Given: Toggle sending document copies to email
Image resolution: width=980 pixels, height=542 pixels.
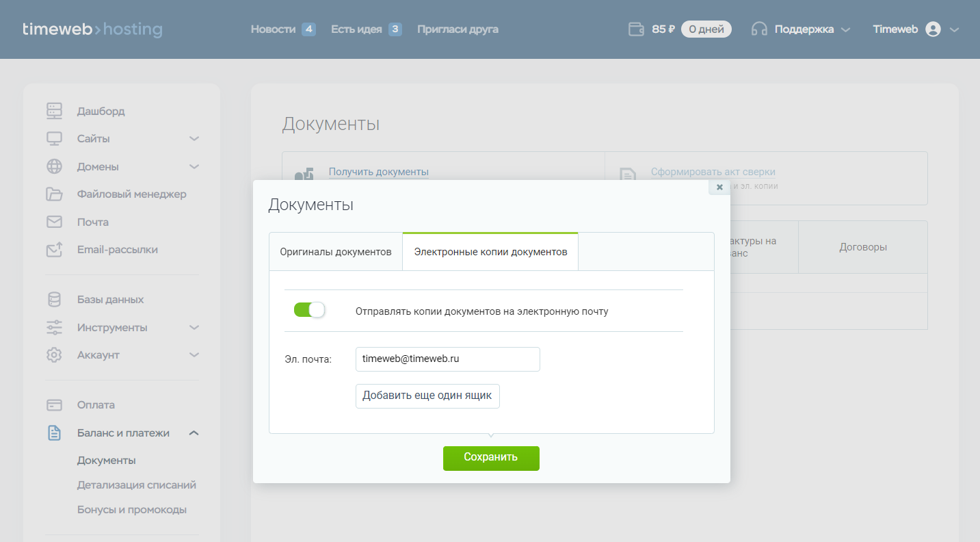Looking at the screenshot, I should [x=309, y=310].
